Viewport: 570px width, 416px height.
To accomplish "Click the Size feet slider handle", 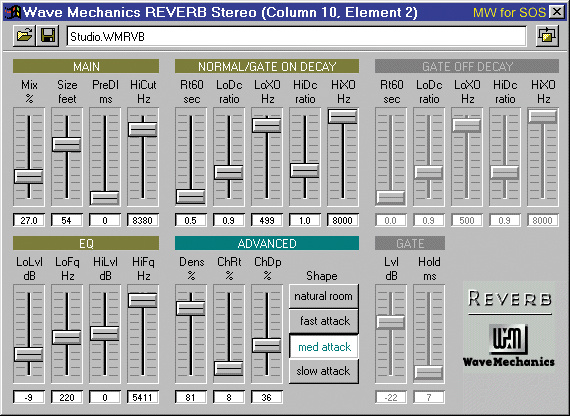I will [67, 144].
